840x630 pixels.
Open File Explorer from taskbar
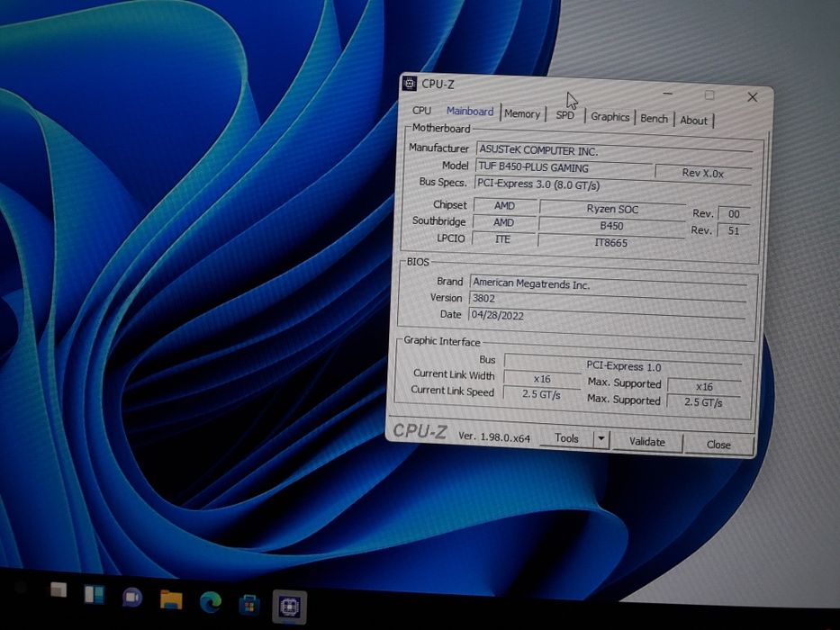coord(171,600)
